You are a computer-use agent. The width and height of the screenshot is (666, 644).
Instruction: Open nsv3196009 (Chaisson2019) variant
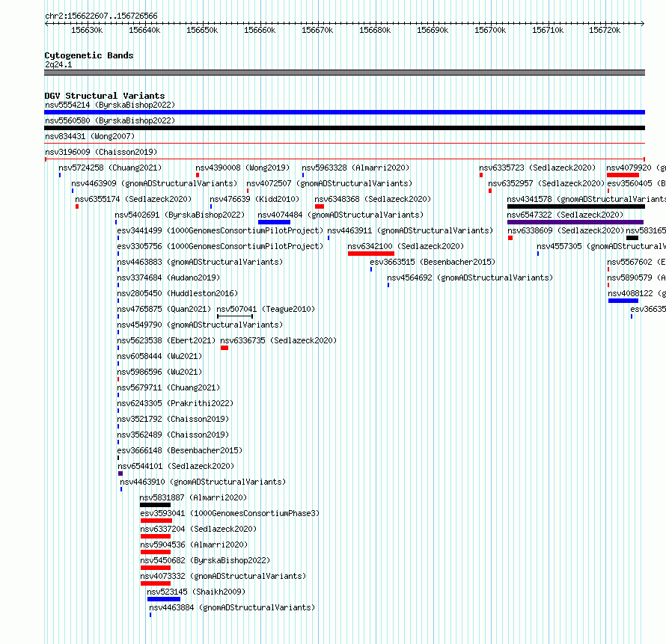[101, 152]
